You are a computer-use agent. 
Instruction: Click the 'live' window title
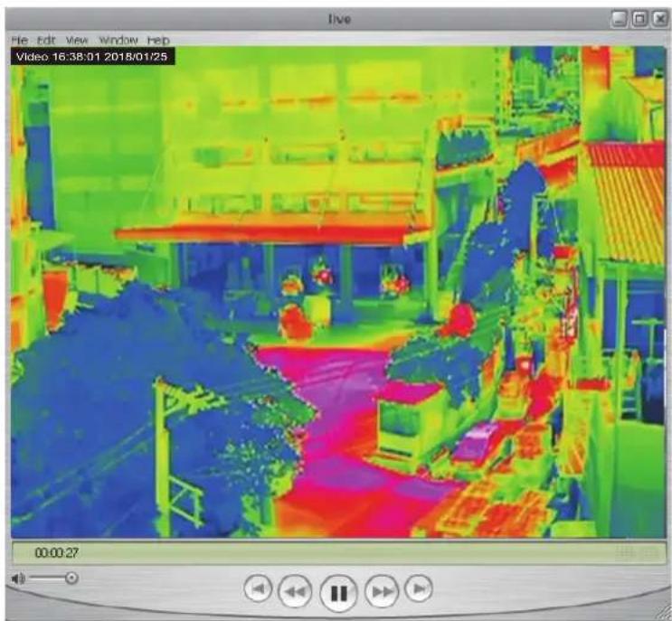339,19
